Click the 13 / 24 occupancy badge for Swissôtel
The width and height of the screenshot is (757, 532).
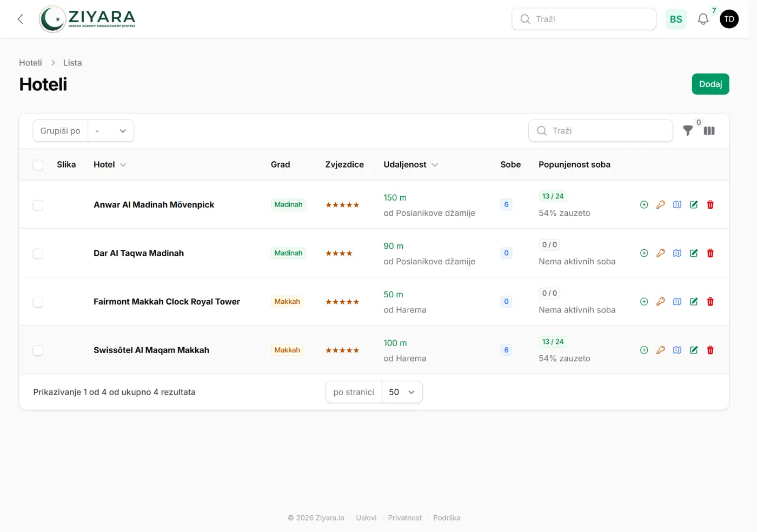click(553, 342)
